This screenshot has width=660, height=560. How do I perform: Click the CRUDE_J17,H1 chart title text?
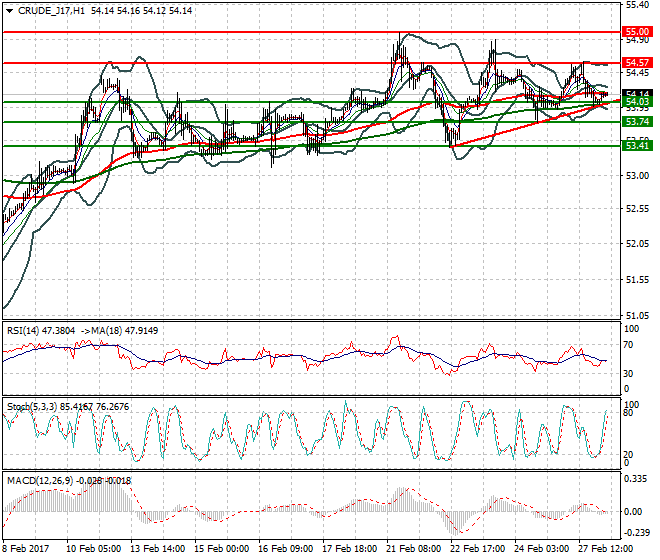click(x=51, y=11)
